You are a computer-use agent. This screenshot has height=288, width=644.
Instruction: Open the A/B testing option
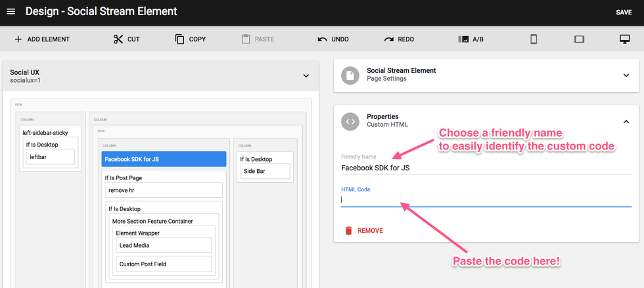(x=471, y=39)
